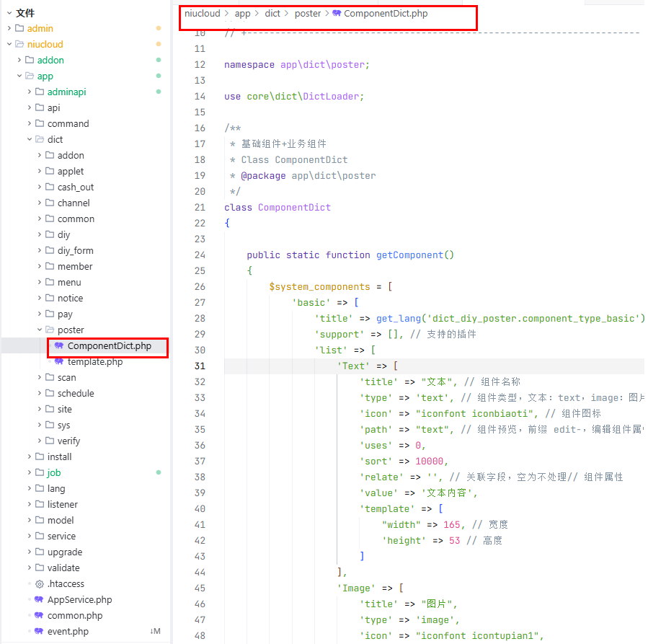Click the PHP icon next to AppService.php
The width and height of the screenshot is (648, 644).
pyautogui.click(x=39, y=600)
